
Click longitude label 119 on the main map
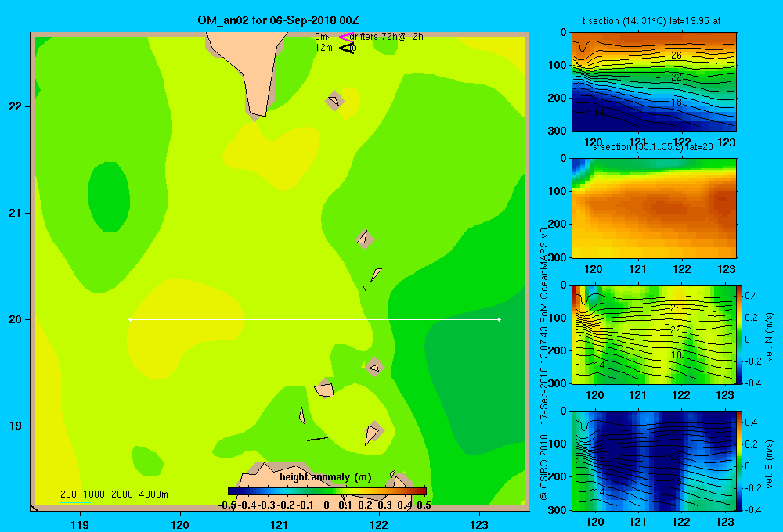80,524
